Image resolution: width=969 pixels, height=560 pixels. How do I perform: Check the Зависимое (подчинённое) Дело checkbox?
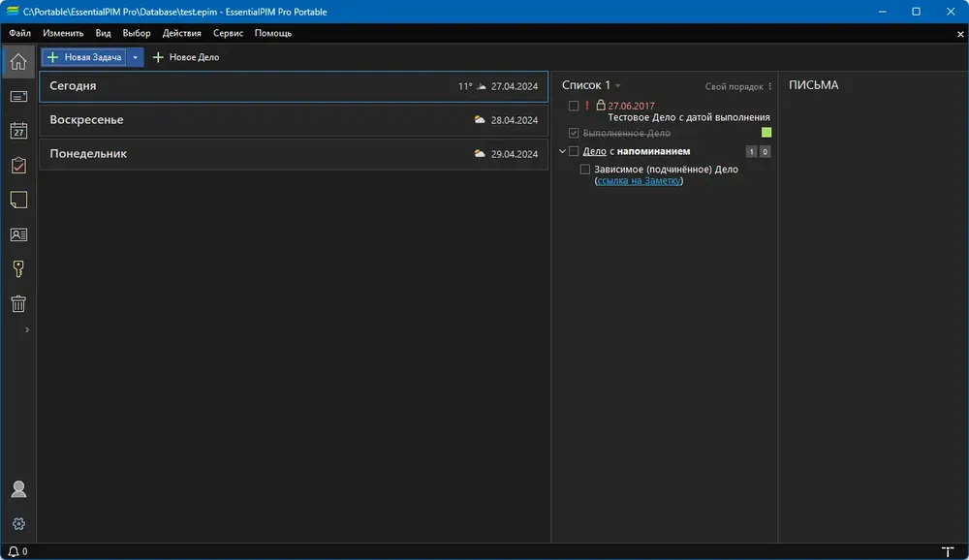(584, 170)
